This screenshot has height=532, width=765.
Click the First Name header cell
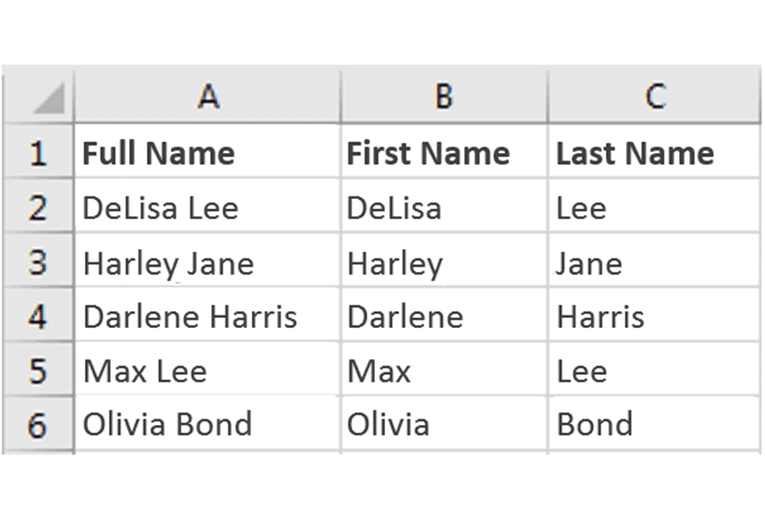(445, 151)
